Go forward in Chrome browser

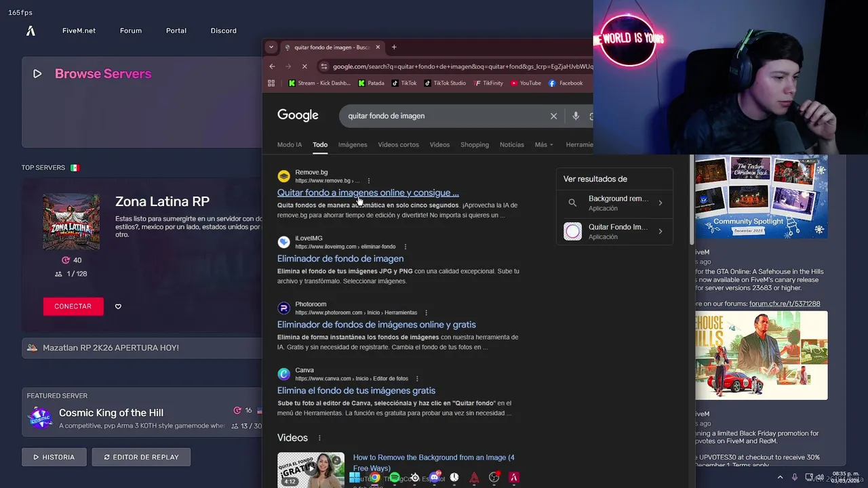[288, 66]
